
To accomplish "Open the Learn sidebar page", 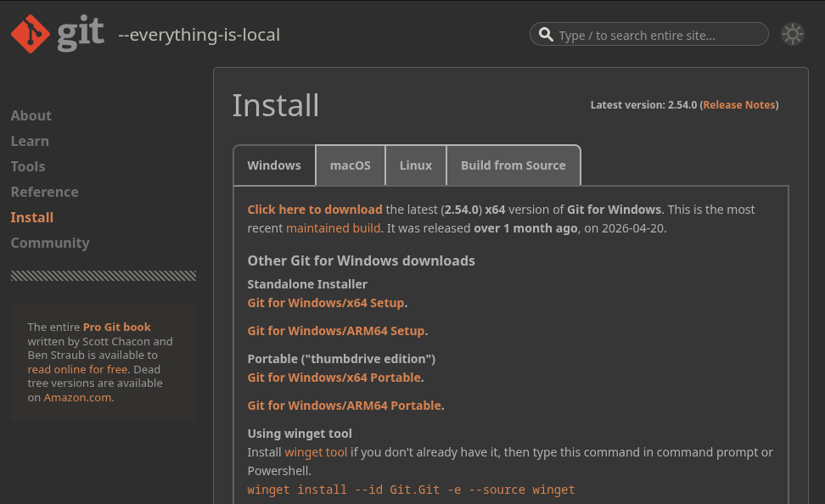I will pyautogui.click(x=30, y=141).
